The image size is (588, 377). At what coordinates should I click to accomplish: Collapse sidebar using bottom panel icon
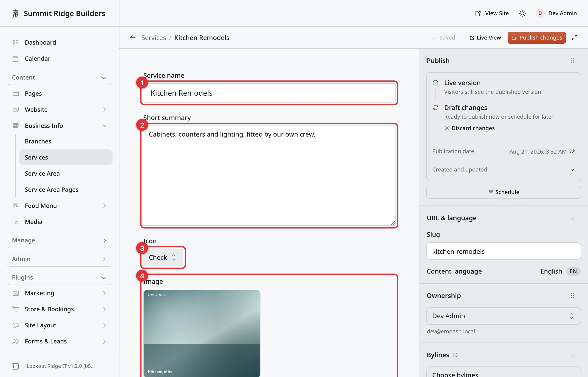(x=15, y=366)
